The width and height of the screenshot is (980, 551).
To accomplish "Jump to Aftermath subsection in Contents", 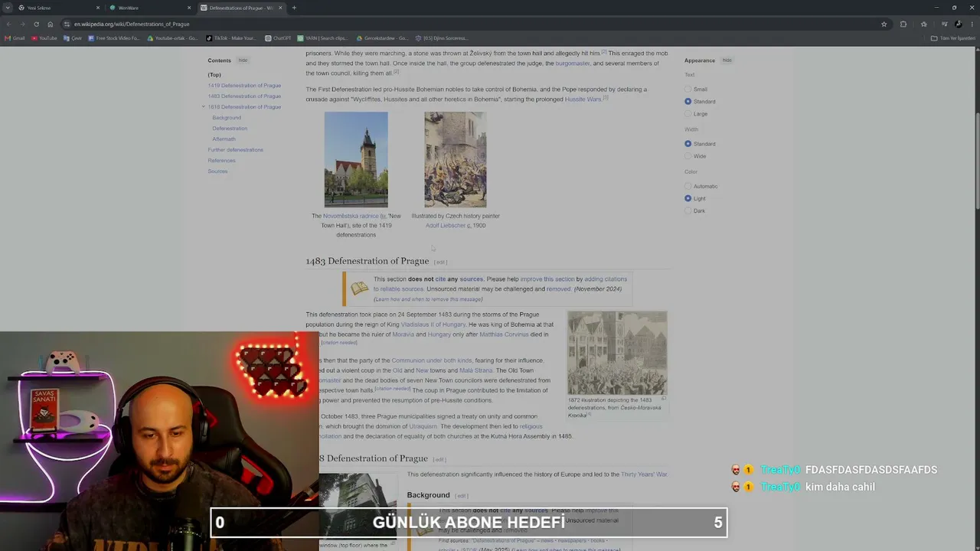I will pyautogui.click(x=224, y=139).
